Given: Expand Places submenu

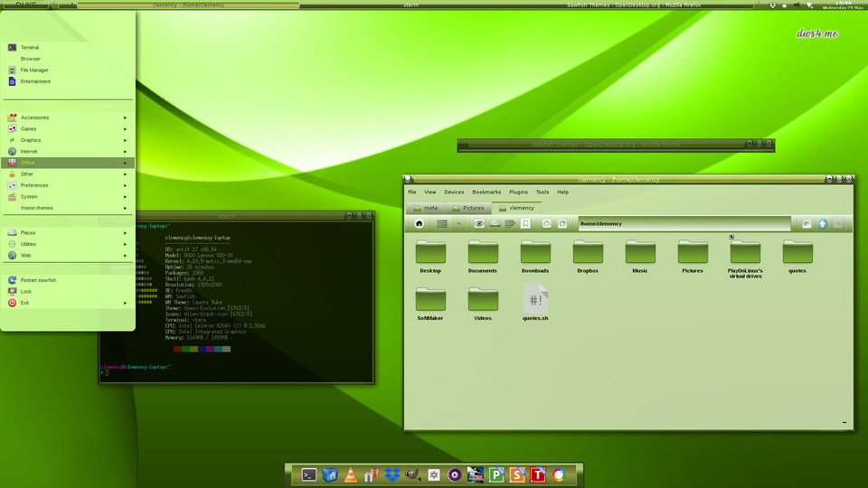Looking at the screenshot, I should pyautogui.click(x=68, y=233).
